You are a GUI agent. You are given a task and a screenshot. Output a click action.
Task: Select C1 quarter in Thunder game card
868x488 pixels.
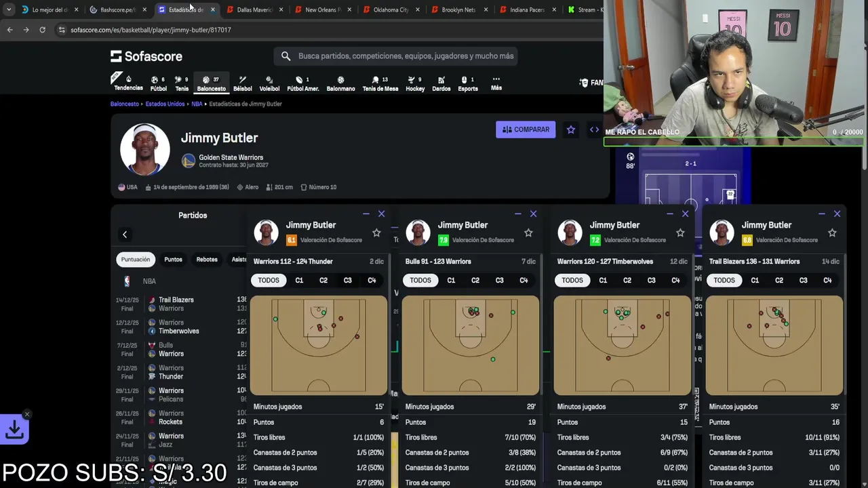[x=299, y=280]
